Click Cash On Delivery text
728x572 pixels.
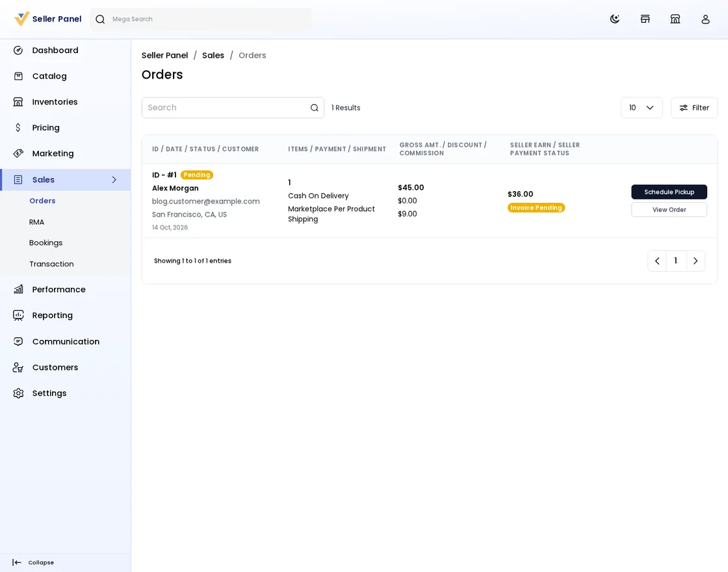click(x=318, y=196)
